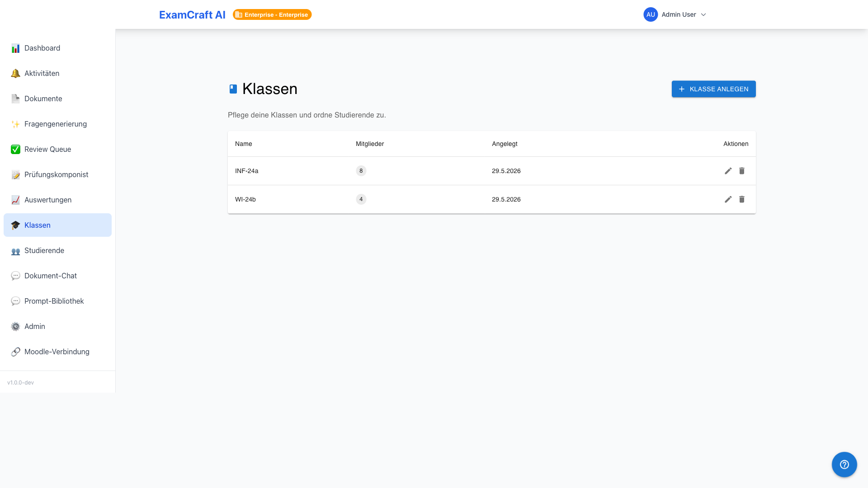Click the WI-24b class name
Viewport: 868px width, 488px height.
(245, 199)
